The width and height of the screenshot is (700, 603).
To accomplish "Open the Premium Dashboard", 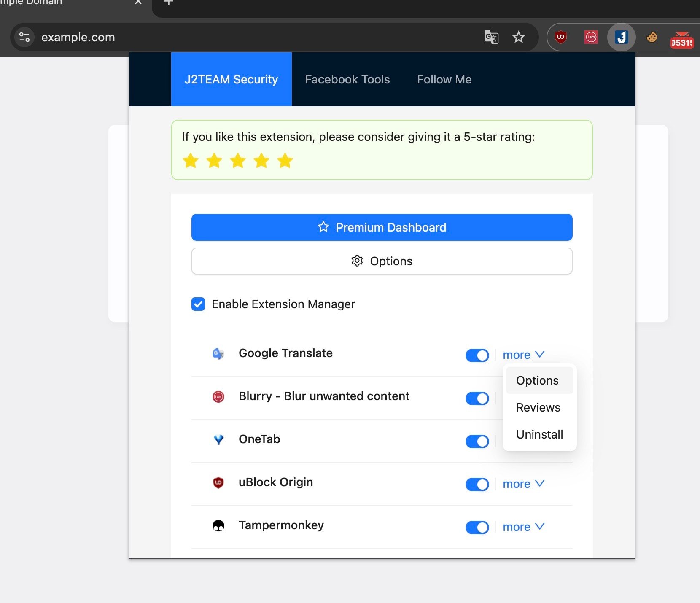I will click(382, 227).
